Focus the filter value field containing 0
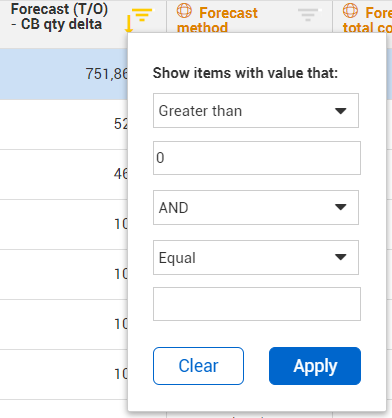392x418 pixels. tap(257, 158)
